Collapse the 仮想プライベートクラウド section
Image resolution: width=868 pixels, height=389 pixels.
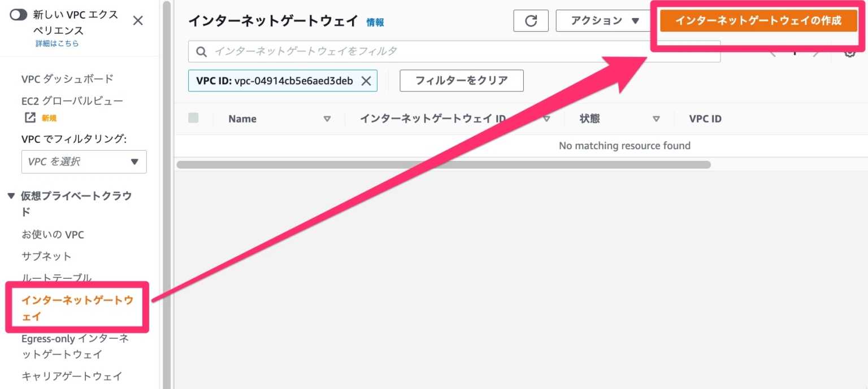click(10, 196)
